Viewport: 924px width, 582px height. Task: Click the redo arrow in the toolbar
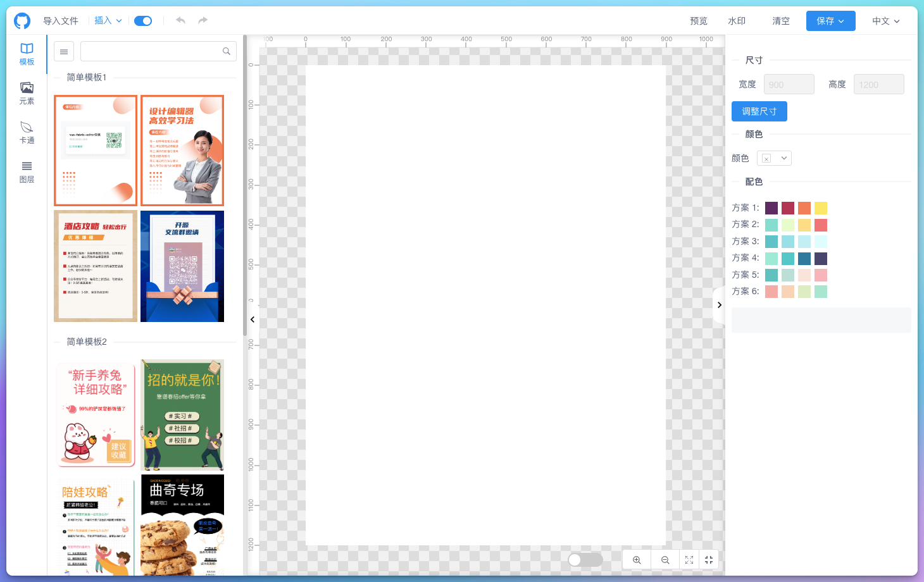(202, 20)
